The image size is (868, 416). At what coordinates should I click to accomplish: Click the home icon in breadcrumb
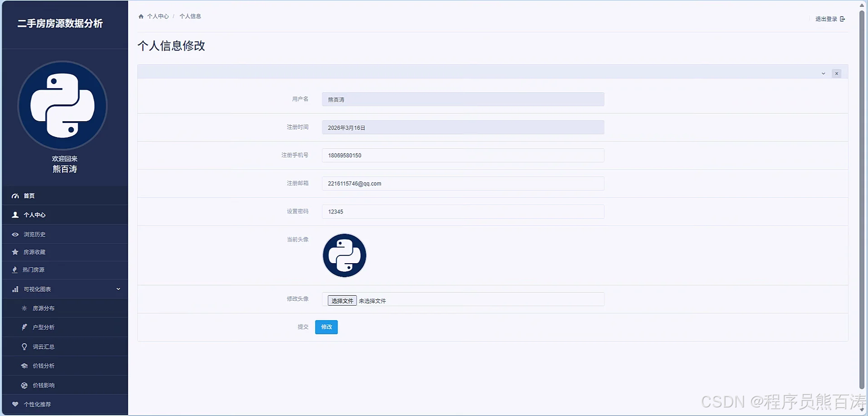click(x=141, y=16)
